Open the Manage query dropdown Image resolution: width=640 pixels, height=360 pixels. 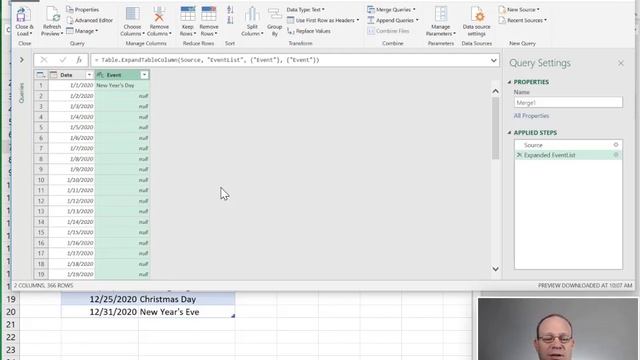tap(82, 31)
